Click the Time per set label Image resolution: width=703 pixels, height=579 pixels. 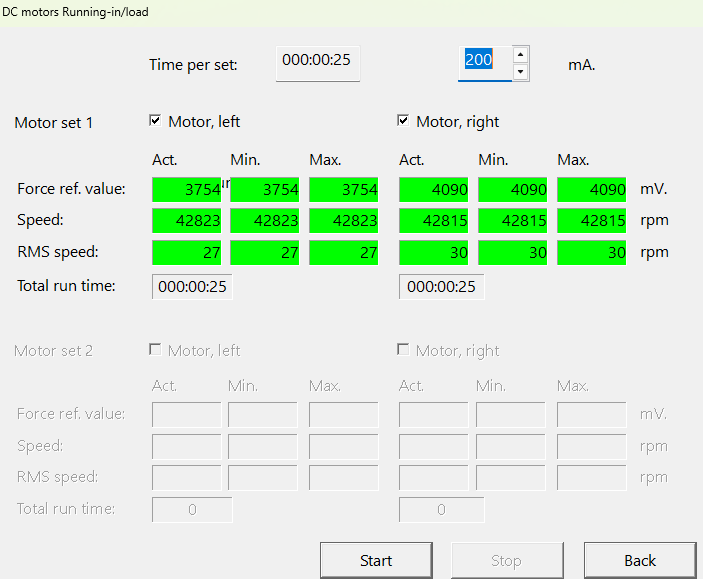193,65
